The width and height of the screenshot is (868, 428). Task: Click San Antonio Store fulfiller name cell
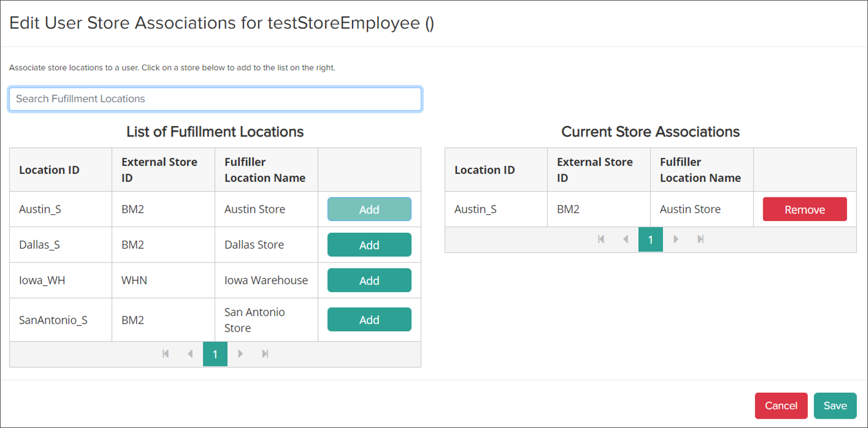pyautogui.click(x=266, y=320)
